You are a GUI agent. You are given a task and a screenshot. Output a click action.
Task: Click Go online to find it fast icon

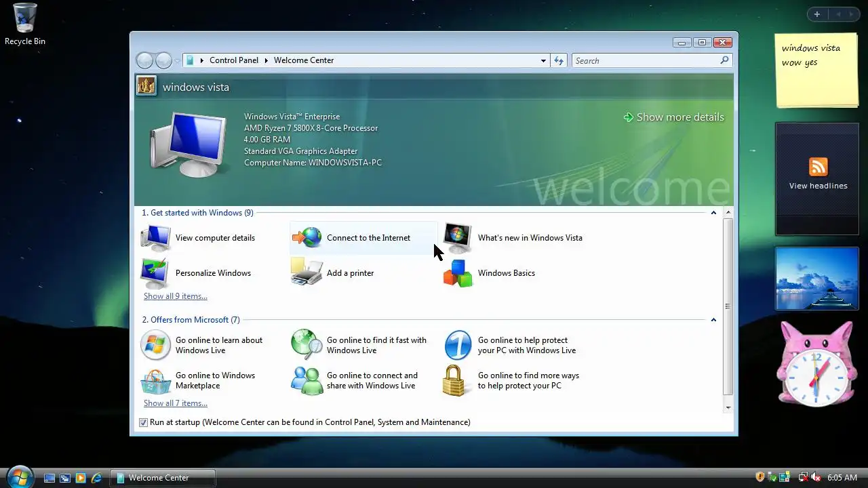307,345
